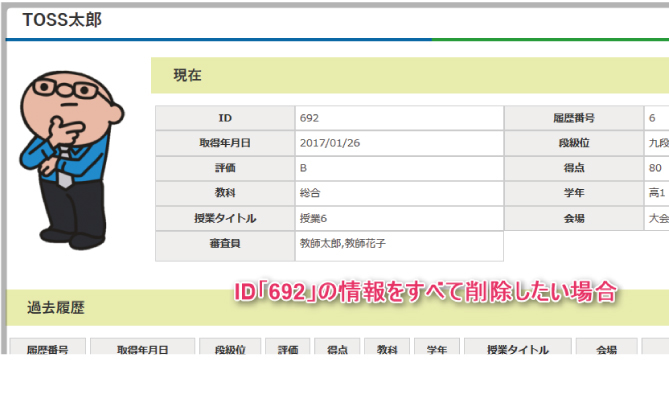Click the 評価 value B cell

tap(399, 168)
